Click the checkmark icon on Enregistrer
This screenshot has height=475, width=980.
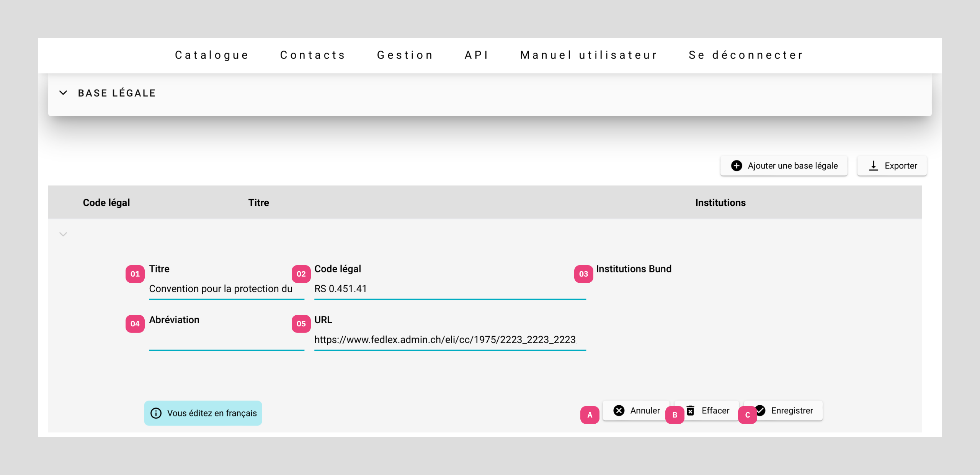point(761,410)
